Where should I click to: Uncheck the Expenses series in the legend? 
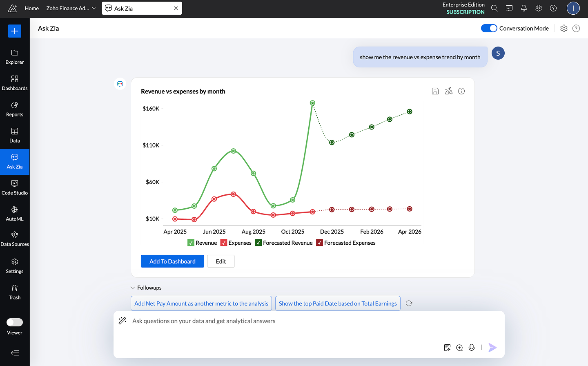(224, 242)
